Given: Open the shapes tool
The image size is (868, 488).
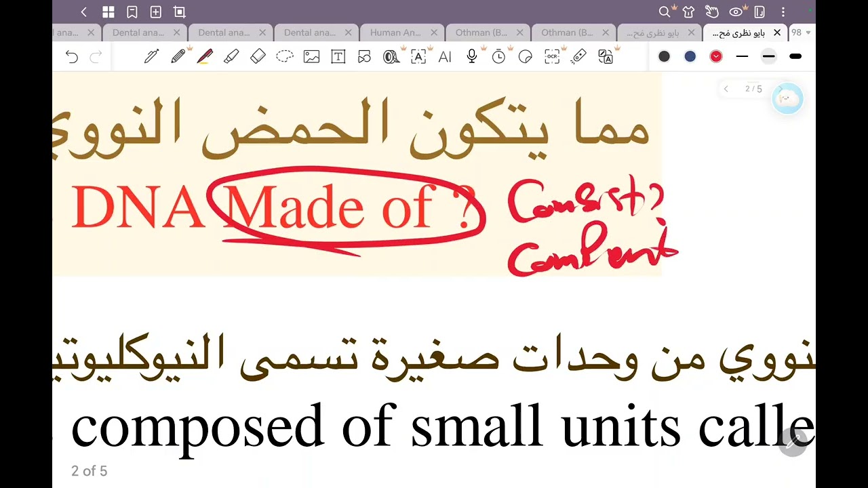Looking at the screenshot, I should [x=365, y=57].
